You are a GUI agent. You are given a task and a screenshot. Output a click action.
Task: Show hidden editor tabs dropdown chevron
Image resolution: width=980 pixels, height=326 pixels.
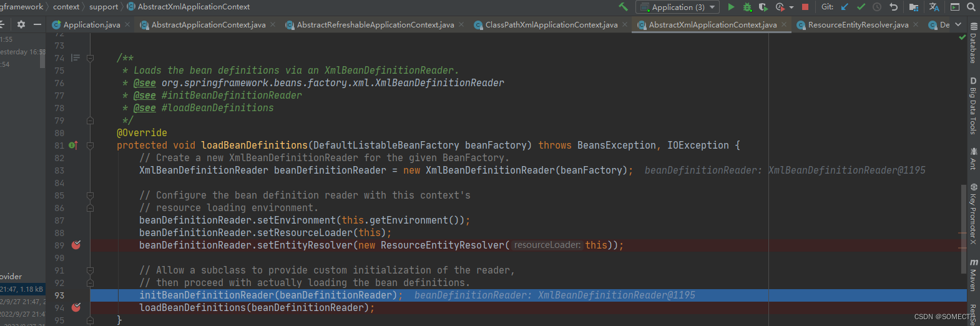(958, 24)
